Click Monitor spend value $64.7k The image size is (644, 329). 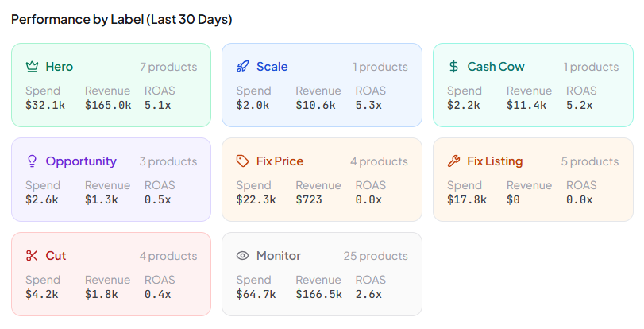pos(256,294)
